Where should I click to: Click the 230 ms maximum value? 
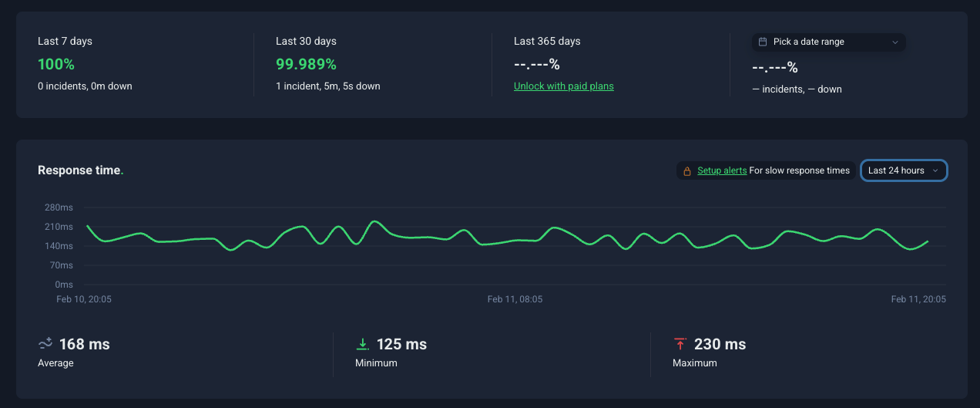720,344
